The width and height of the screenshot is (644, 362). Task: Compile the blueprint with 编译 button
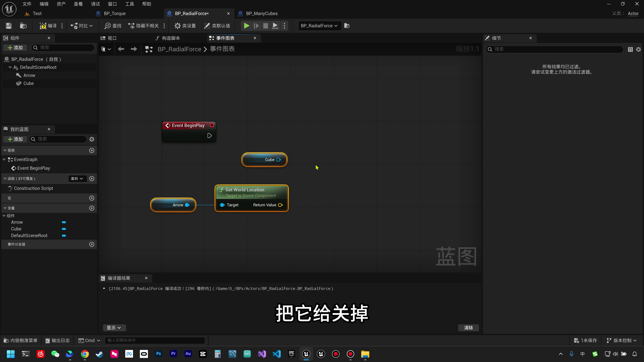pyautogui.click(x=48, y=26)
